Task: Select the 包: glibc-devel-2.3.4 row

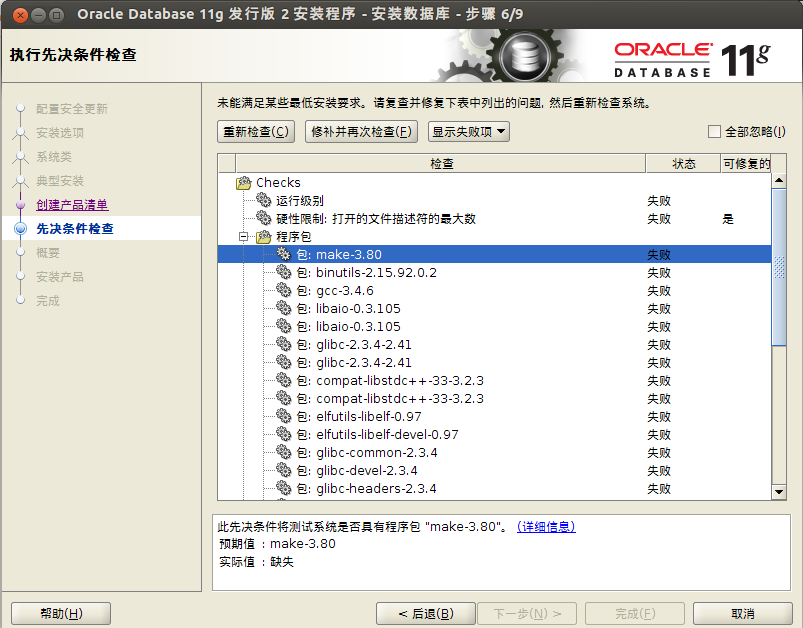Action: click(x=494, y=470)
